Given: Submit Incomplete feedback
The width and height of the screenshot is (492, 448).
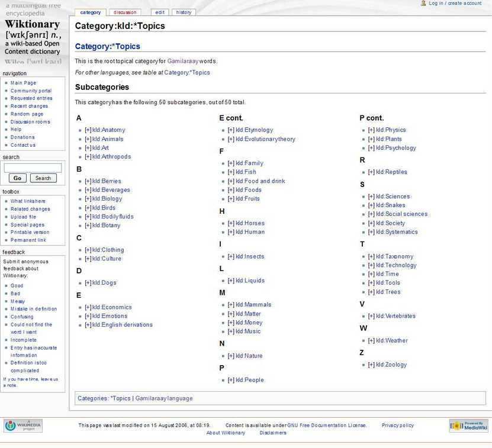Looking at the screenshot, I should coord(24,340).
